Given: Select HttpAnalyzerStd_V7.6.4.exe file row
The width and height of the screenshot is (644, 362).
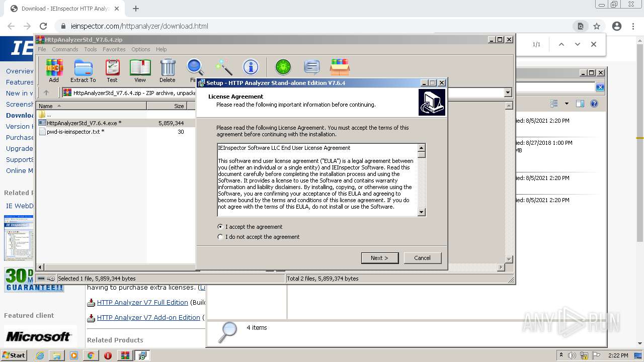Looking at the screenshot, I should pyautogui.click(x=116, y=123).
